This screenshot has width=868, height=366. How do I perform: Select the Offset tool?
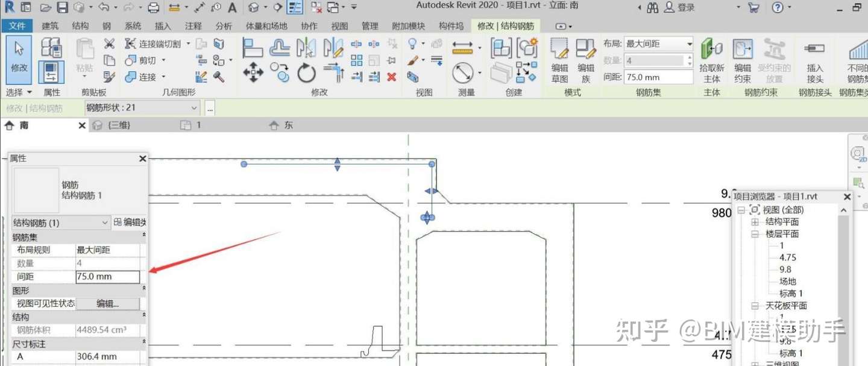coord(280,47)
